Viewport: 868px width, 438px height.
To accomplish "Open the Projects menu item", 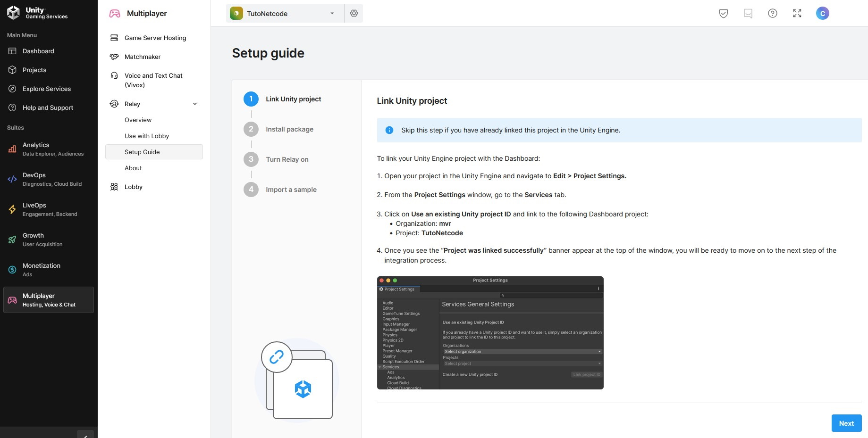I will tap(34, 70).
